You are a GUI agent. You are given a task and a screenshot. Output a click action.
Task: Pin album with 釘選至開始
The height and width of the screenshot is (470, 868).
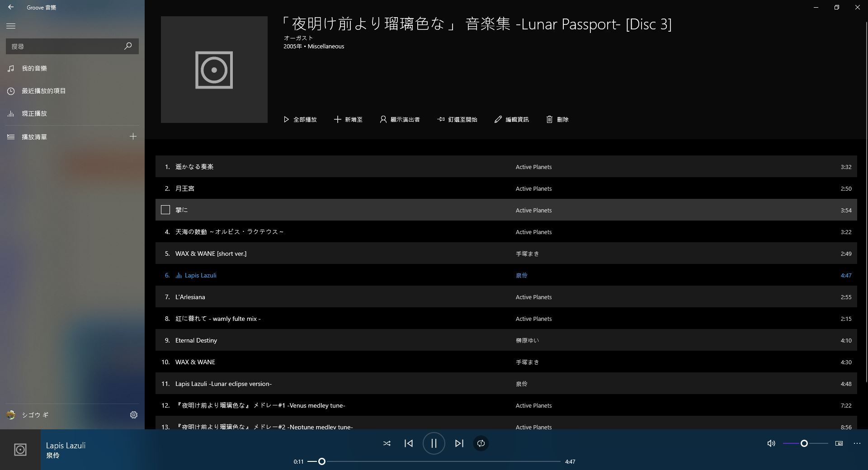(x=457, y=119)
